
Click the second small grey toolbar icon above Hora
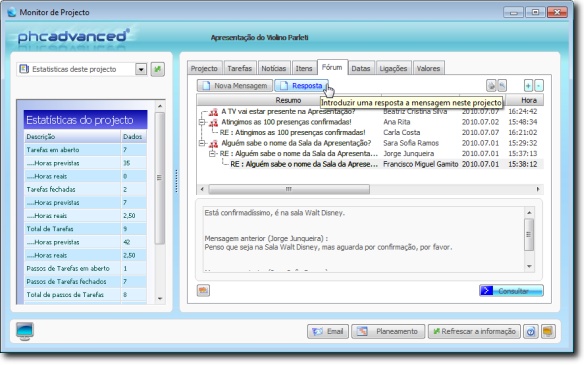[502, 86]
